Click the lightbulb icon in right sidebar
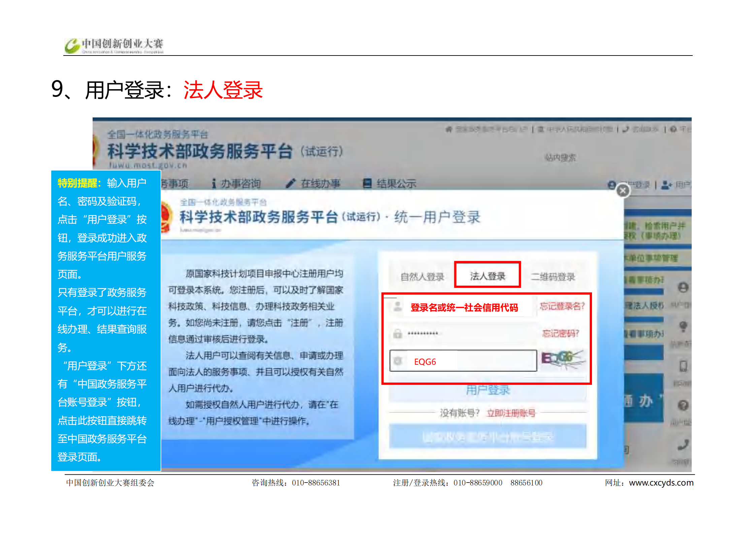 pos(683,326)
